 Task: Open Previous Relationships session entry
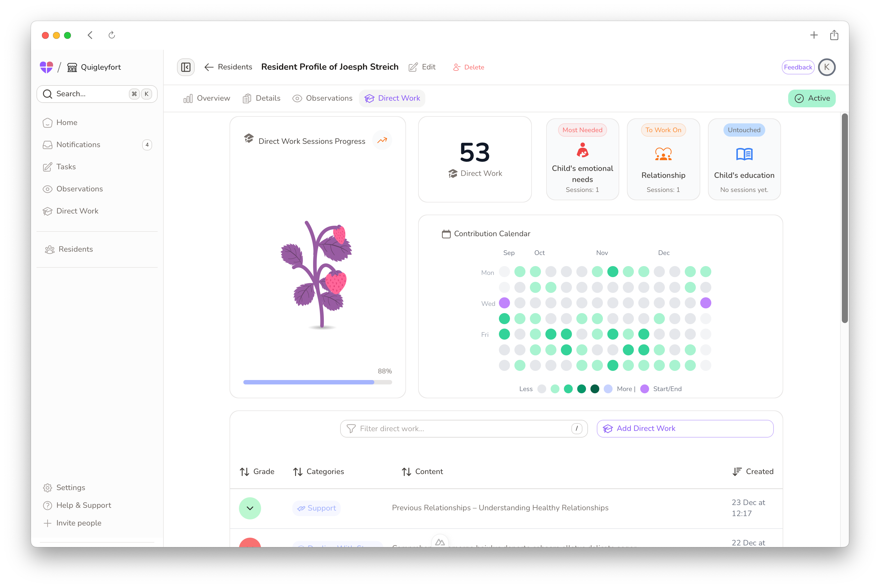point(500,508)
